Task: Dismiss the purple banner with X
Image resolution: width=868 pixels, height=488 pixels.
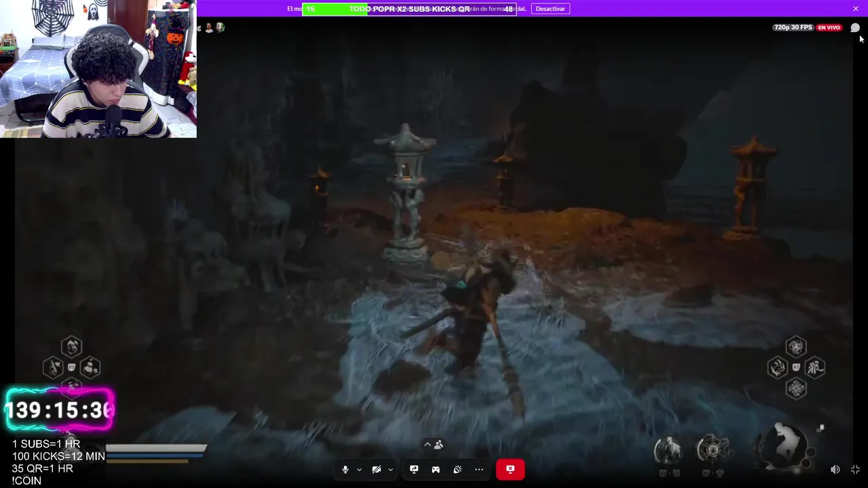Action: pyautogui.click(x=856, y=8)
